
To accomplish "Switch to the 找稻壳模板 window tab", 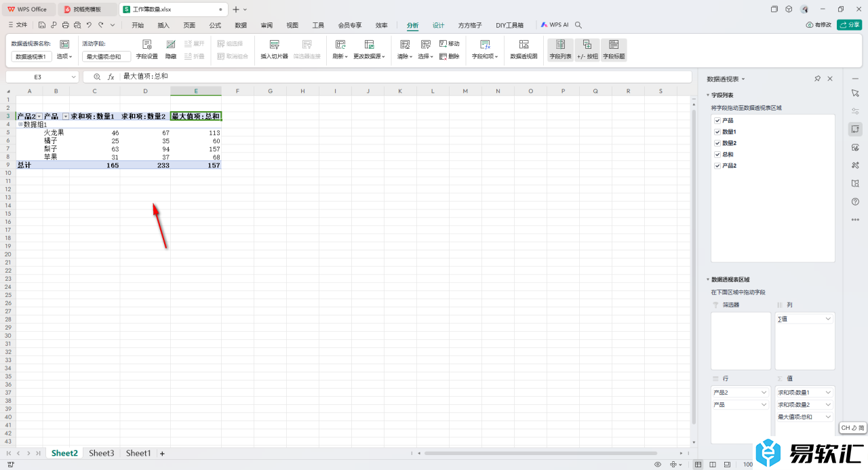I will [87, 9].
